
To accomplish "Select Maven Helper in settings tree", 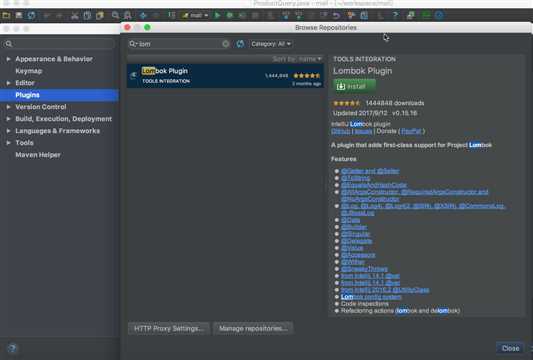I will [x=38, y=155].
